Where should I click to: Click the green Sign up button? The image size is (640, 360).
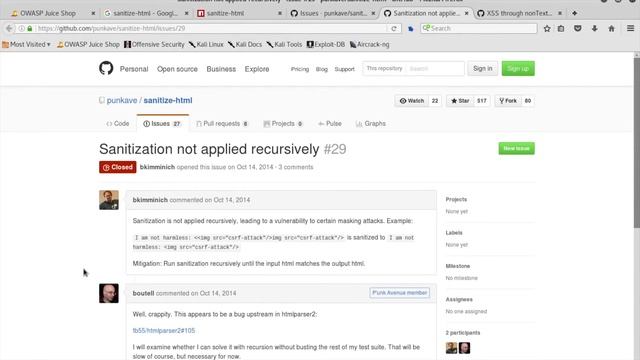518,69
